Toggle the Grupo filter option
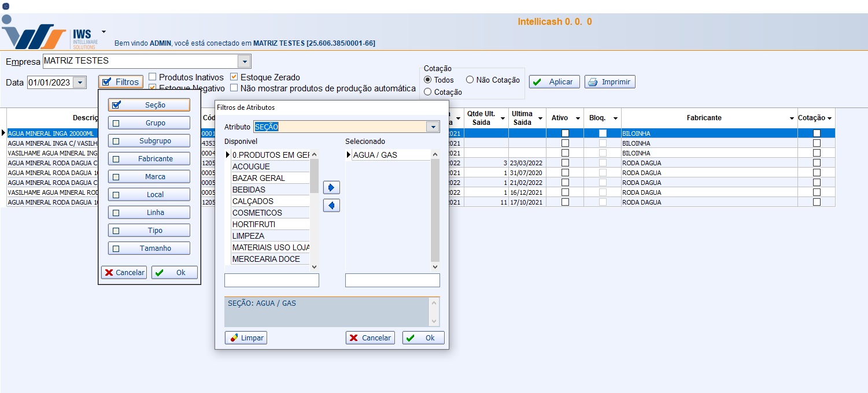Viewport: 868px width, 393px height. coord(149,123)
